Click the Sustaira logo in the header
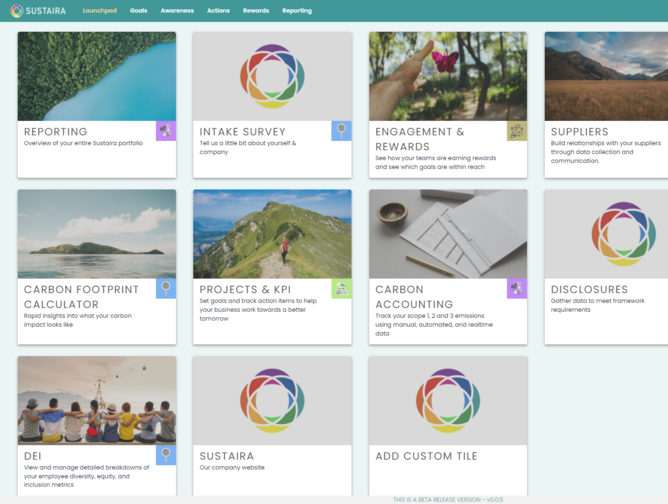Image resolution: width=668 pixels, height=504 pixels. (x=38, y=11)
